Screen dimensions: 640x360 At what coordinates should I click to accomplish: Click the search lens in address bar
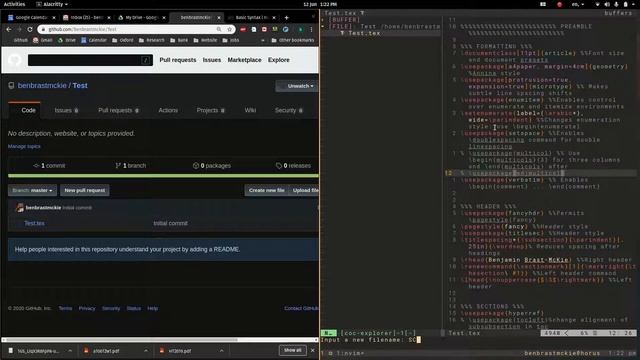pos(219,29)
